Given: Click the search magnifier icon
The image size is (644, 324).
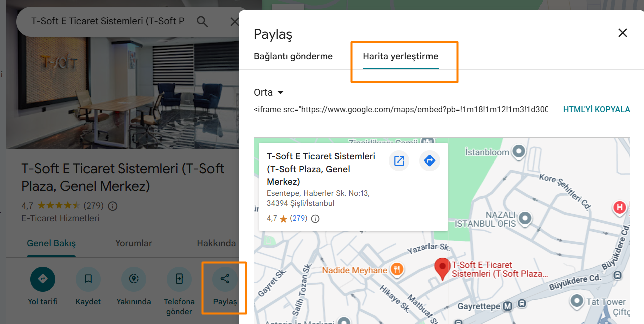Looking at the screenshot, I should (x=202, y=21).
